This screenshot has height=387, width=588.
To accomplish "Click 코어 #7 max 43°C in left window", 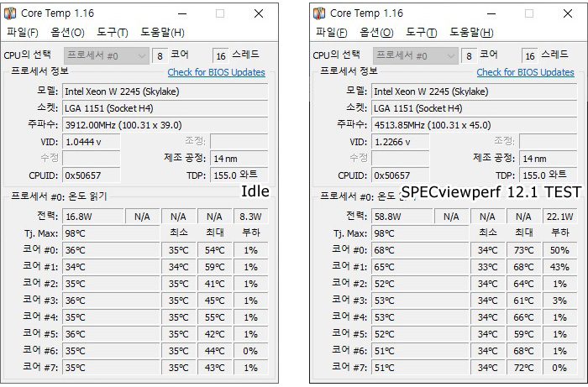I will click(214, 368).
